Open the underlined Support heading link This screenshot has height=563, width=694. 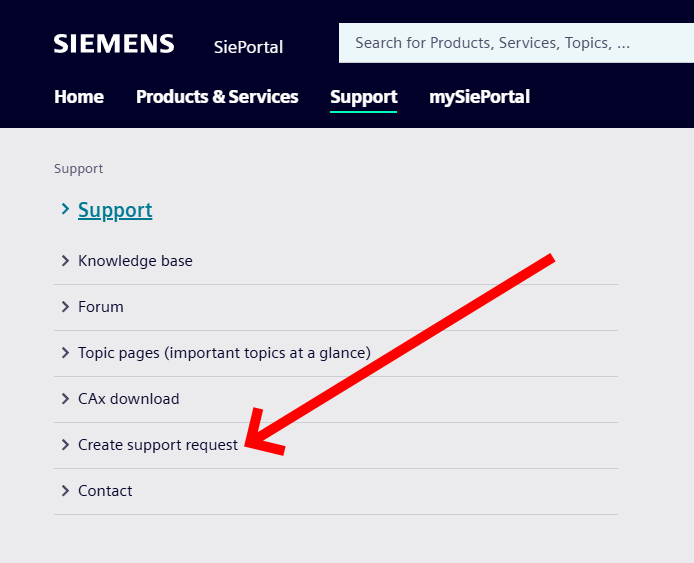pyautogui.click(x=115, y=210)
